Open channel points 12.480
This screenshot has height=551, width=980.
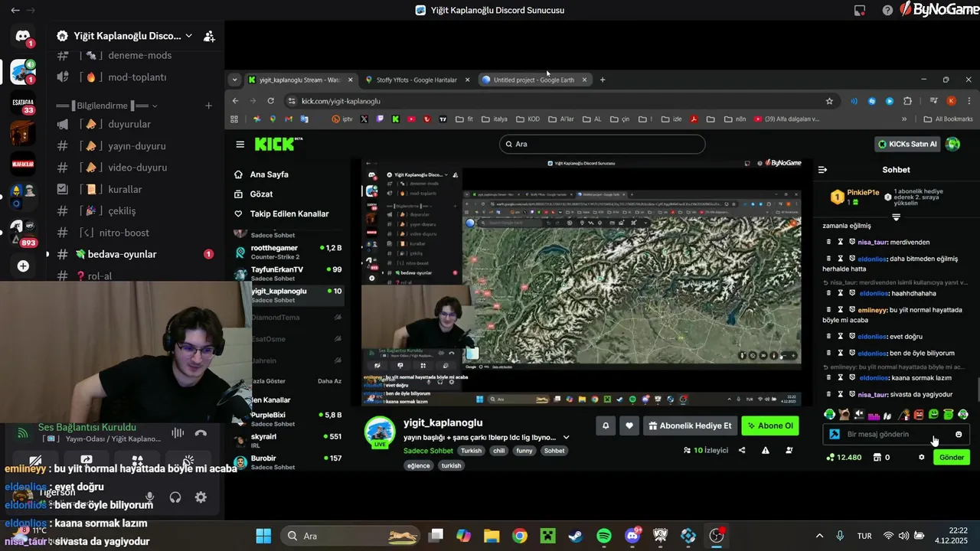point(844,457)
